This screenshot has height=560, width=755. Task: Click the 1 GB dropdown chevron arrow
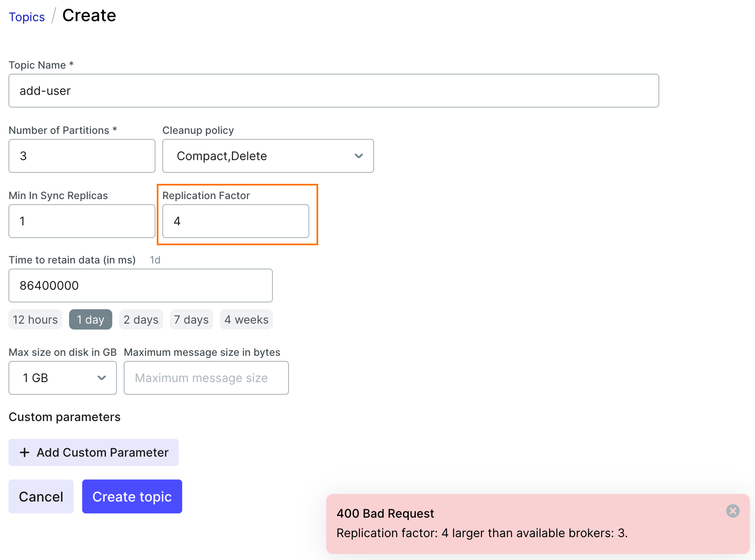pyautogui.click(x=102, y=378)
